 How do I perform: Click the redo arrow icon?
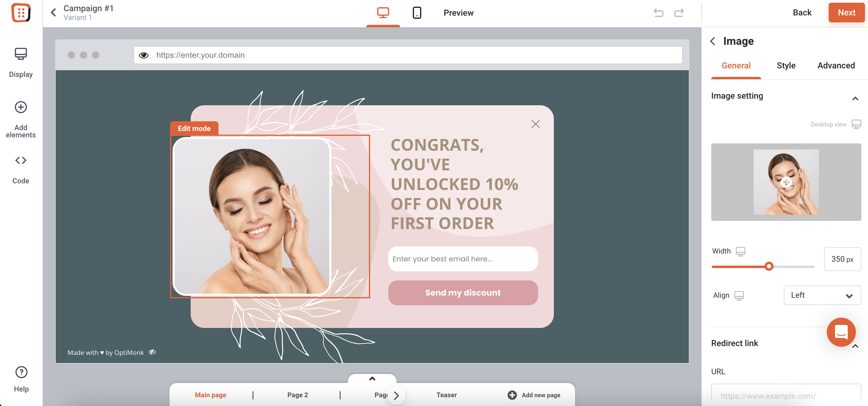(x=677, y=12)
